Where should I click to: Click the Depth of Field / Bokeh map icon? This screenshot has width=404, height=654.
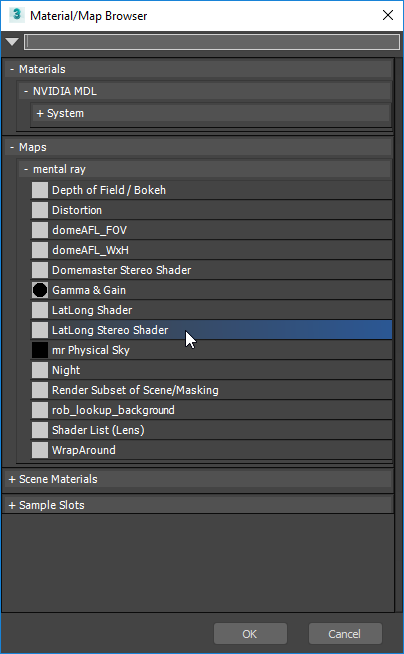pyautogui.click(x=40, y=190)
